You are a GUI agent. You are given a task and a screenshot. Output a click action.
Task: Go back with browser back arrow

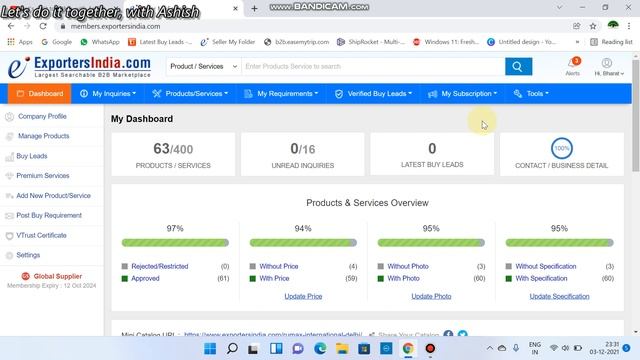[11, 26]
